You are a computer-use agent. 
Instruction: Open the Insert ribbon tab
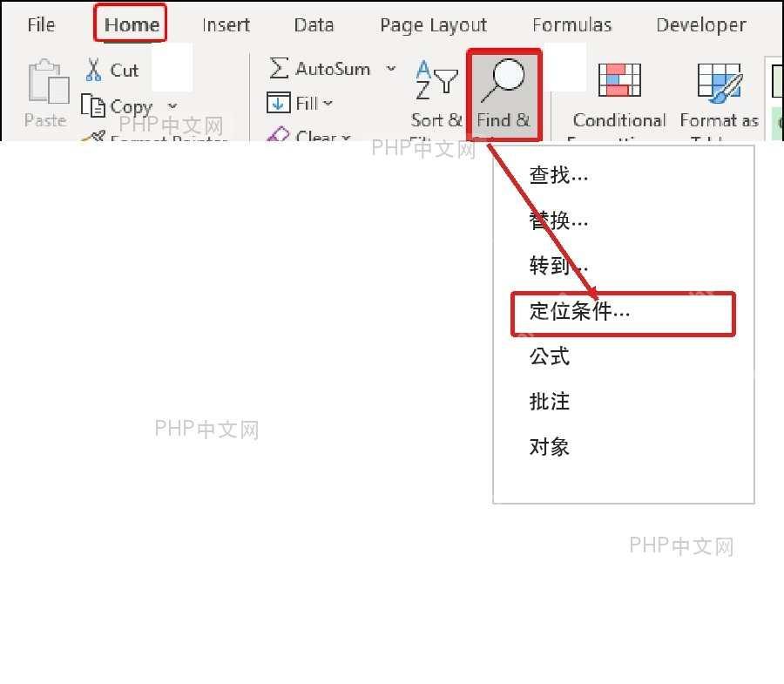tap(226, 24)
